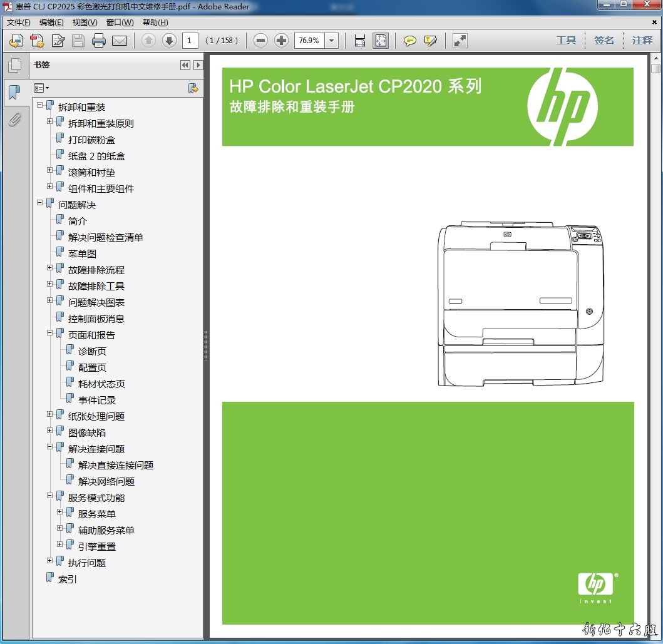
Task: Open the 文件 menu
Action: [18, 23]
